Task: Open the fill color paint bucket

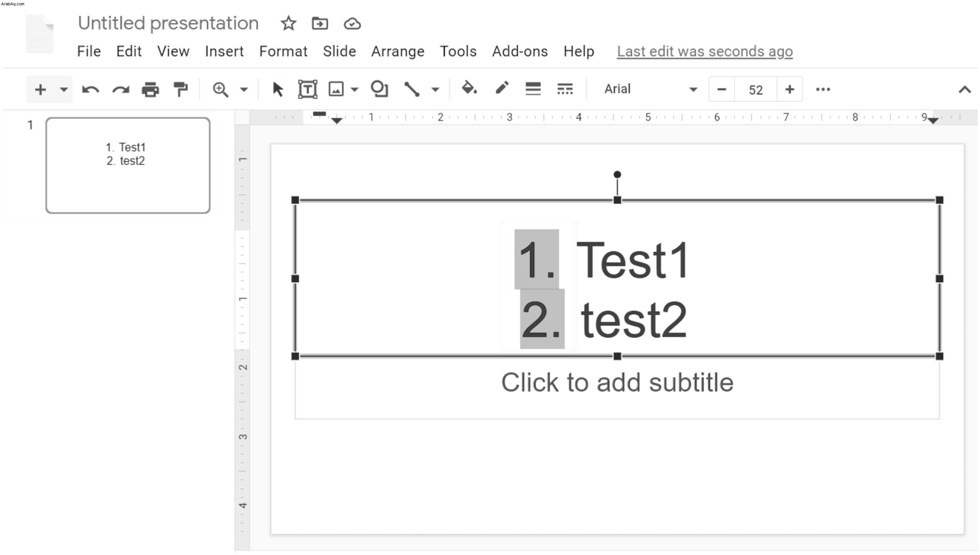Action: click(x=469, y=88)
